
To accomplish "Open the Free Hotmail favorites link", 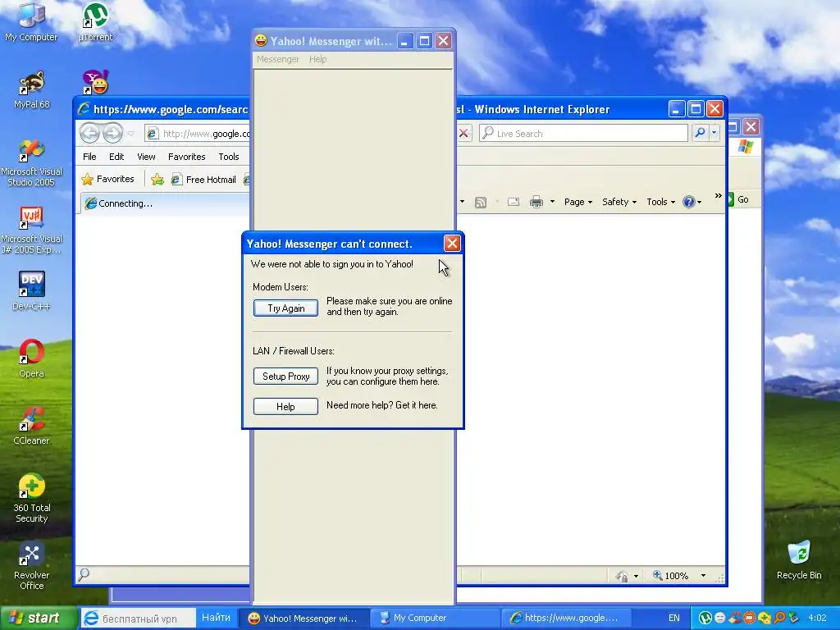I will [203, 180].
